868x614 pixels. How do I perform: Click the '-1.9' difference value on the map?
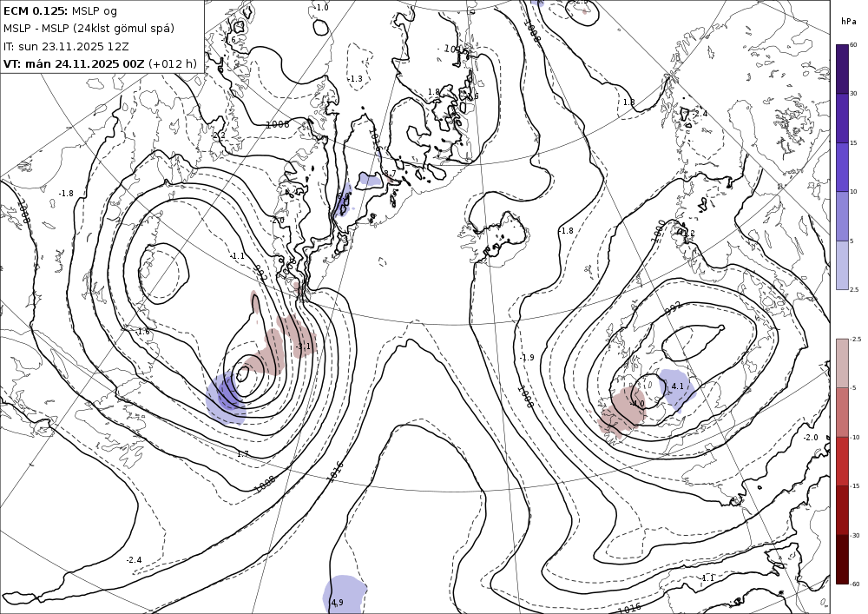tap(527, 358)
